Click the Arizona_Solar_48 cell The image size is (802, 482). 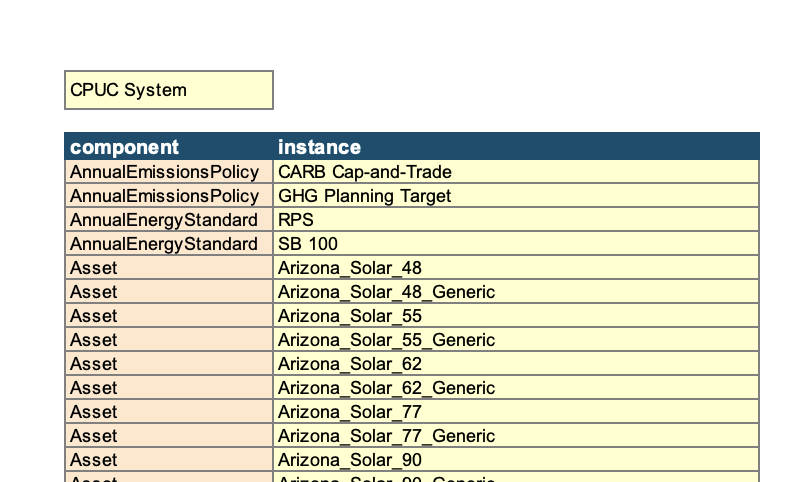point(515,268)
